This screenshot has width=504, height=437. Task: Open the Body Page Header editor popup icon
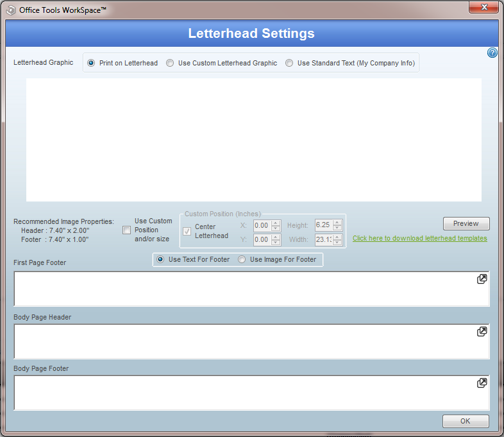tap(482, 332)
